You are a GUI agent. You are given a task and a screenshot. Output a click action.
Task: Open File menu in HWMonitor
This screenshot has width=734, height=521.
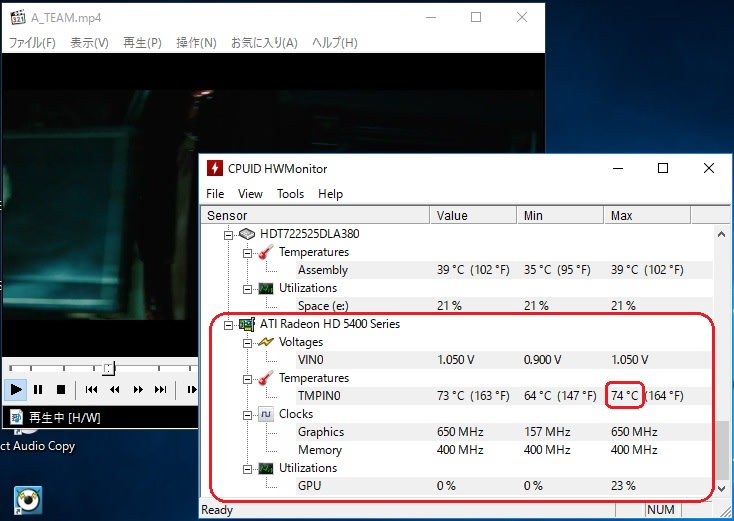(x=215, y=194)
